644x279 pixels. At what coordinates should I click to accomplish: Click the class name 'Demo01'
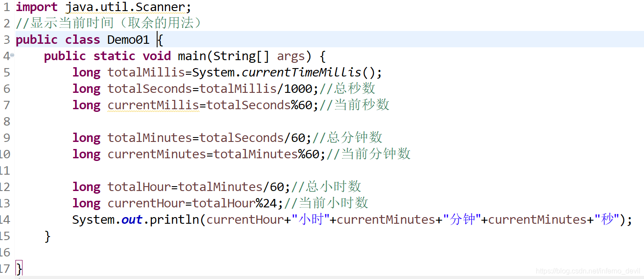pyautogui.click(x=128, y=40)
